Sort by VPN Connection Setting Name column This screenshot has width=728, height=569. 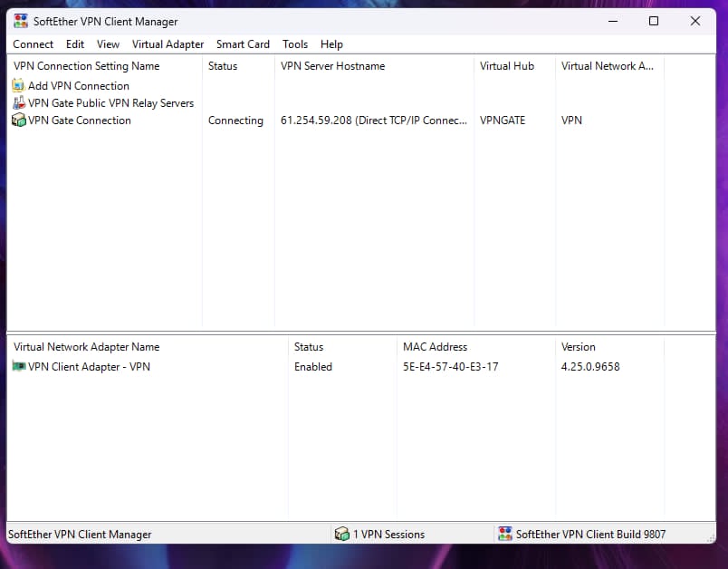(104, 66)
